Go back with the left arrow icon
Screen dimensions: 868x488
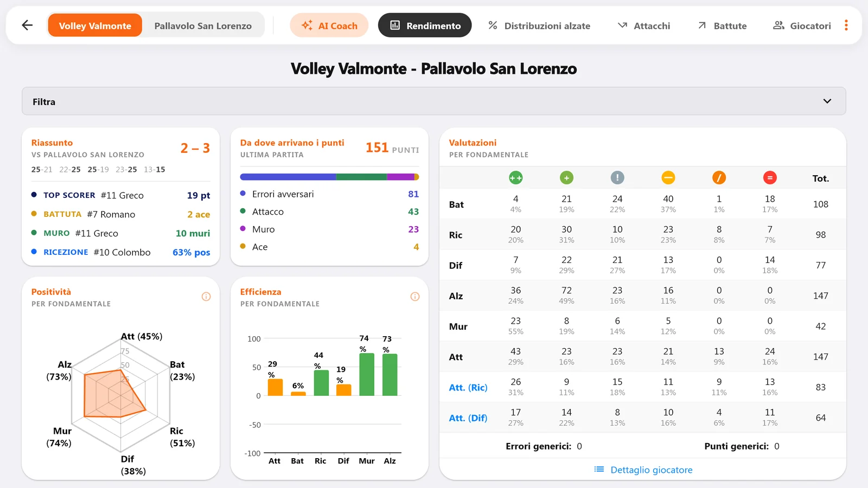[27, 25]
